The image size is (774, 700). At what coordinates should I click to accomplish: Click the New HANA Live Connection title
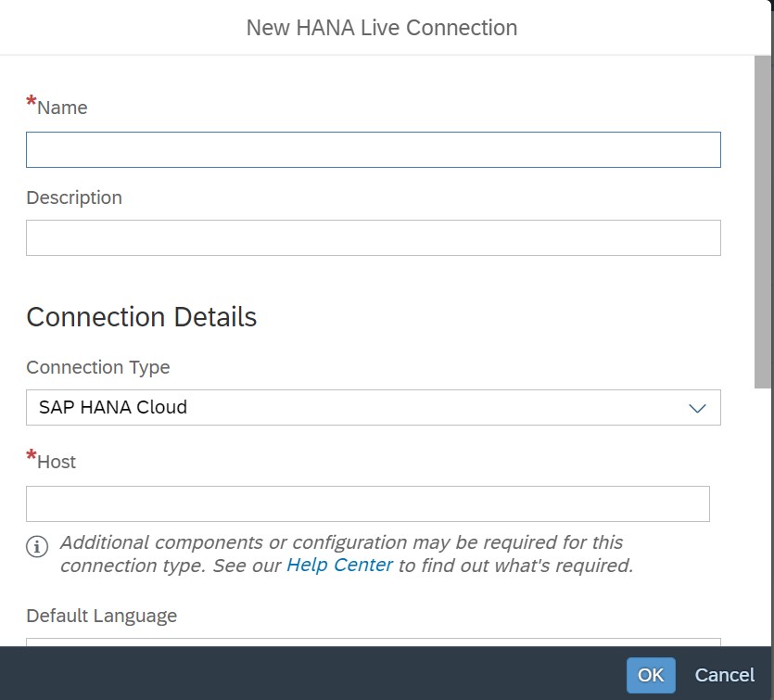382,28
